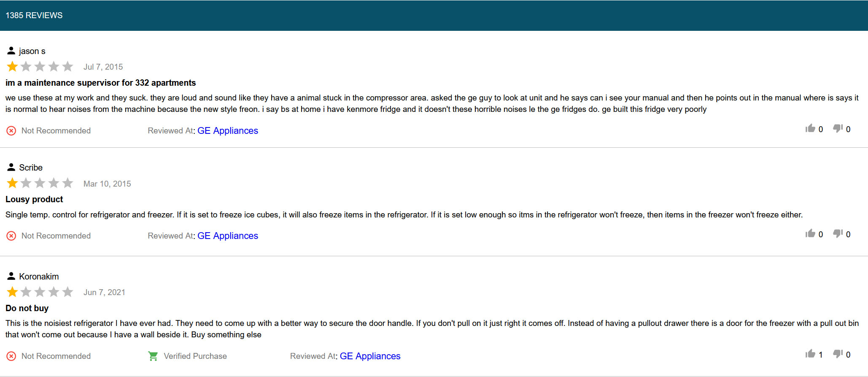Click reviewer name Koronakim
This screenshot has height=377, width=868.
(39, 277)
